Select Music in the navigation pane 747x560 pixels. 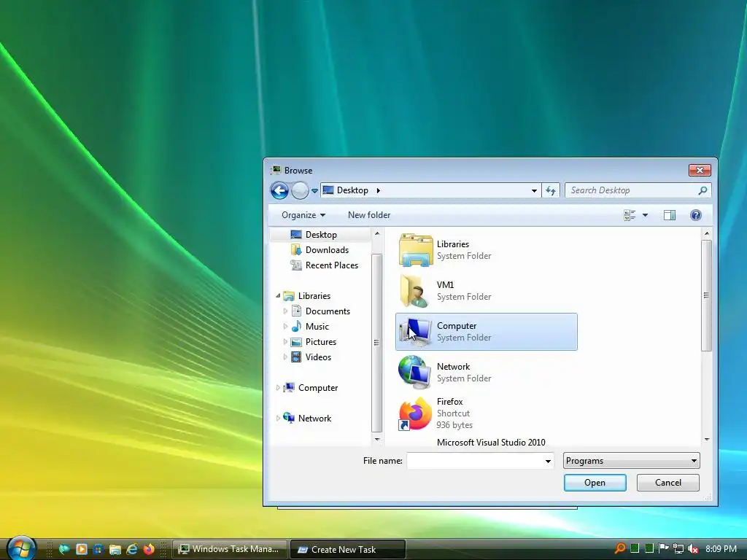pyautogui.click(x=317, y=326)
